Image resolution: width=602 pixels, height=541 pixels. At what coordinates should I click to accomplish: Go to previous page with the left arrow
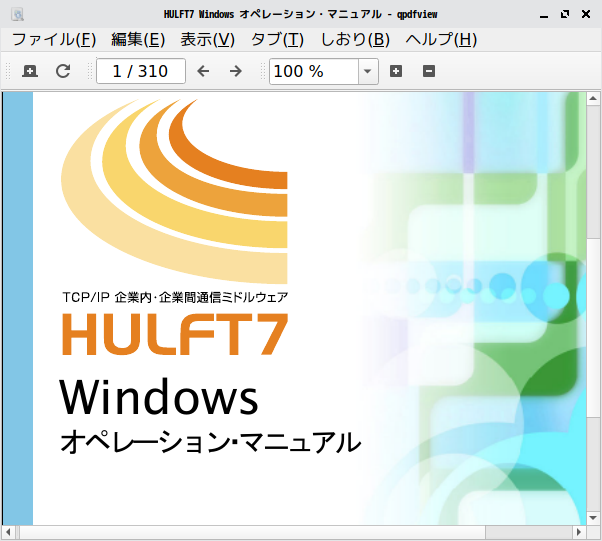[203, 71]
